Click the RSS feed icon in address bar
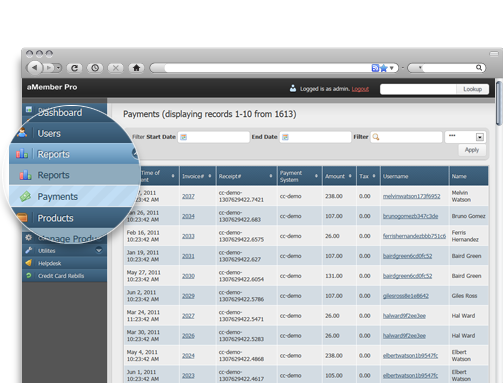 coord(375,68)
